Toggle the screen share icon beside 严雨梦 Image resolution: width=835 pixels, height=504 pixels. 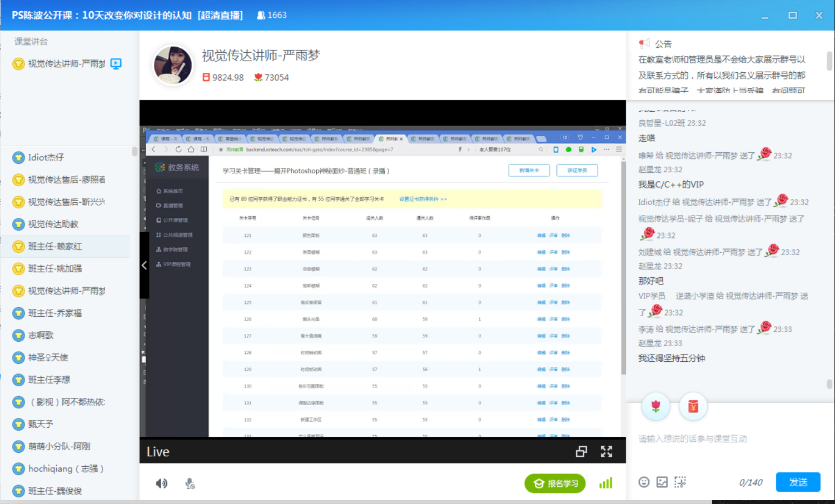click(116, 63)
